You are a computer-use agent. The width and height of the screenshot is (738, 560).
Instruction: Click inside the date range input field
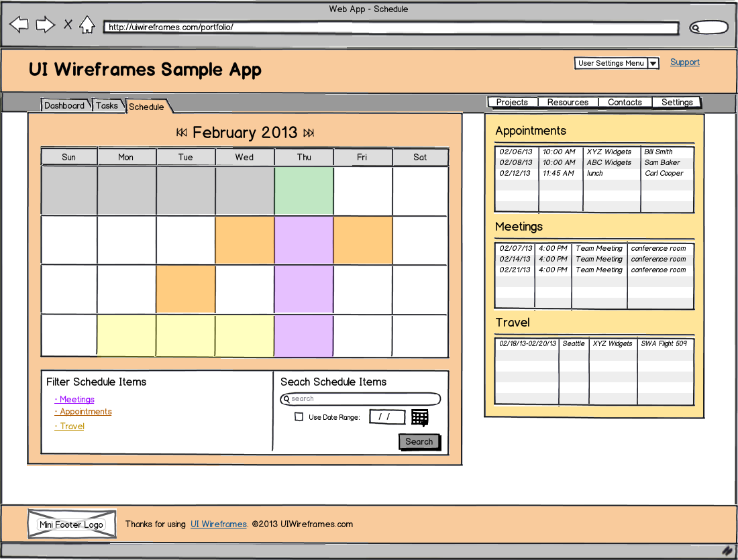(387, 416)
